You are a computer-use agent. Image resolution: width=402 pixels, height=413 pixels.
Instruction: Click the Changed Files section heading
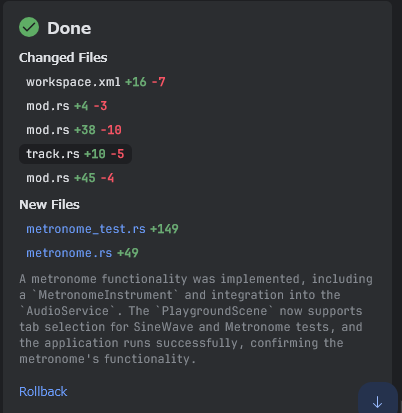click(x=63, y=58)
